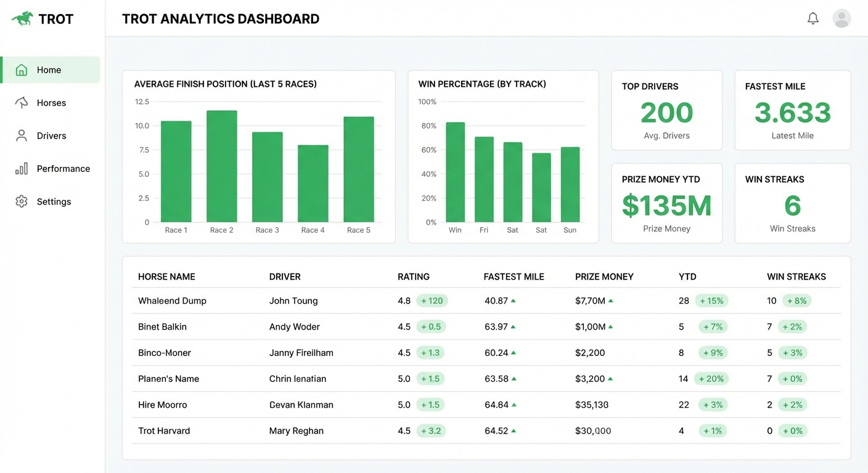Click the Home house icon in sidebar

[x=22, y=70]
